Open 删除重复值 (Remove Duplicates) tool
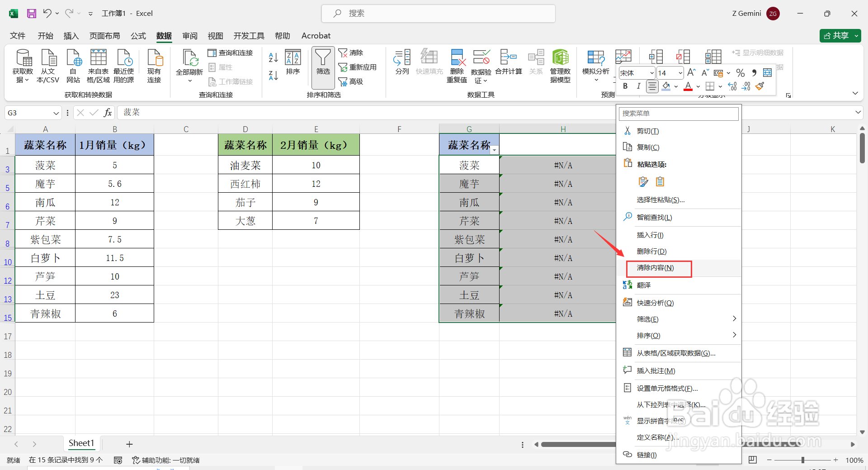Screen dimensions: 868x470 [x=457, y=66]
